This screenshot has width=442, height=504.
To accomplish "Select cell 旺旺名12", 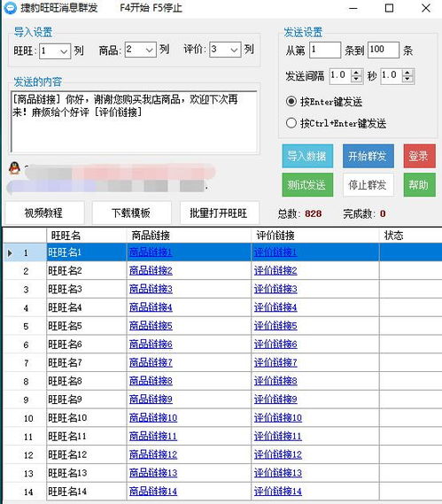I will pyautogui.click(x=87, y=454).
